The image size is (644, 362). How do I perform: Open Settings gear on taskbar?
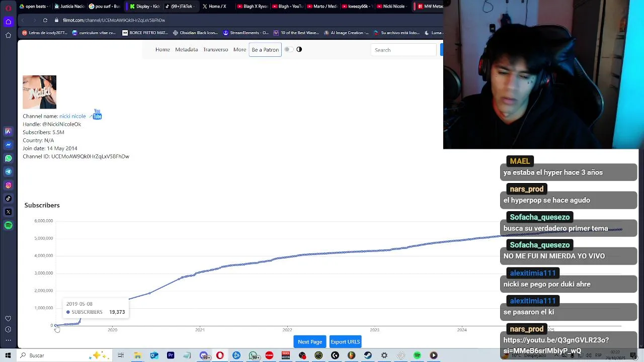pos(384,355)
